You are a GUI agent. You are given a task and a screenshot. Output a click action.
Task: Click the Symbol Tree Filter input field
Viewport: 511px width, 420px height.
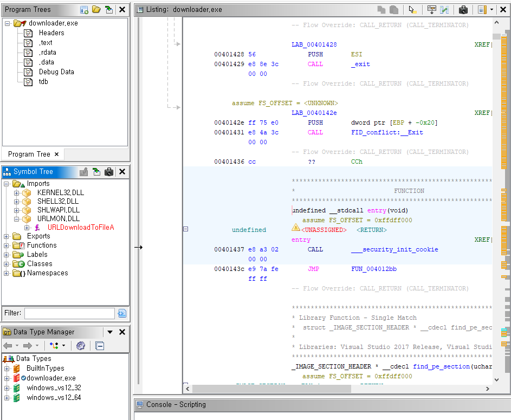(69, 313)
